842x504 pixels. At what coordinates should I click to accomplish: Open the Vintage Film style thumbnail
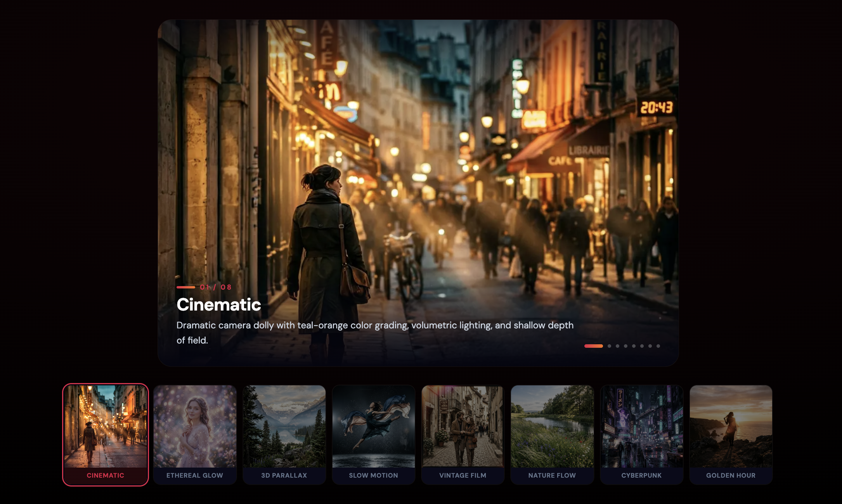click(463, 434)
